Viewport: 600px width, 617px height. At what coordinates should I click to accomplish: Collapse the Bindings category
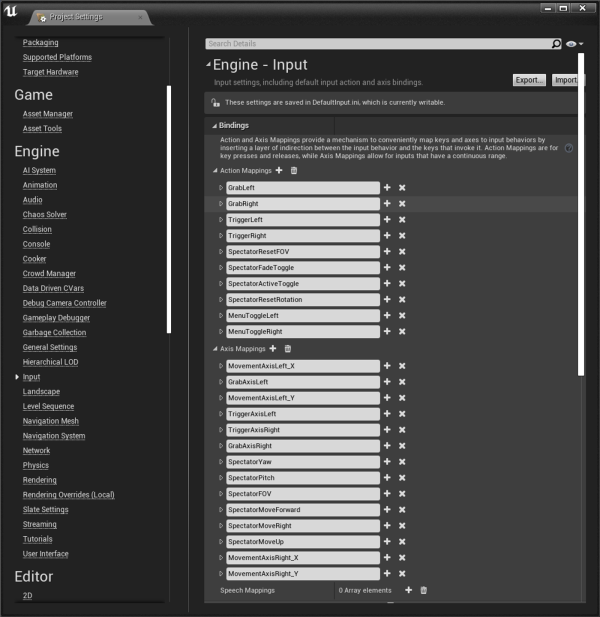point(214,126)
